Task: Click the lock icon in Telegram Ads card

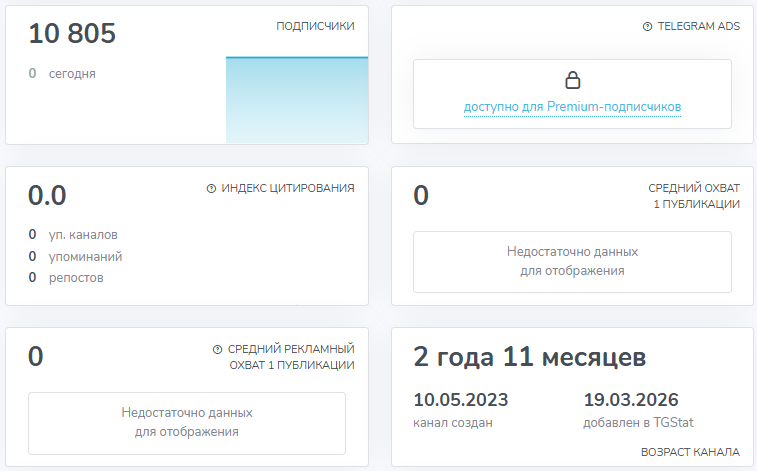Action: pos(573,80)
